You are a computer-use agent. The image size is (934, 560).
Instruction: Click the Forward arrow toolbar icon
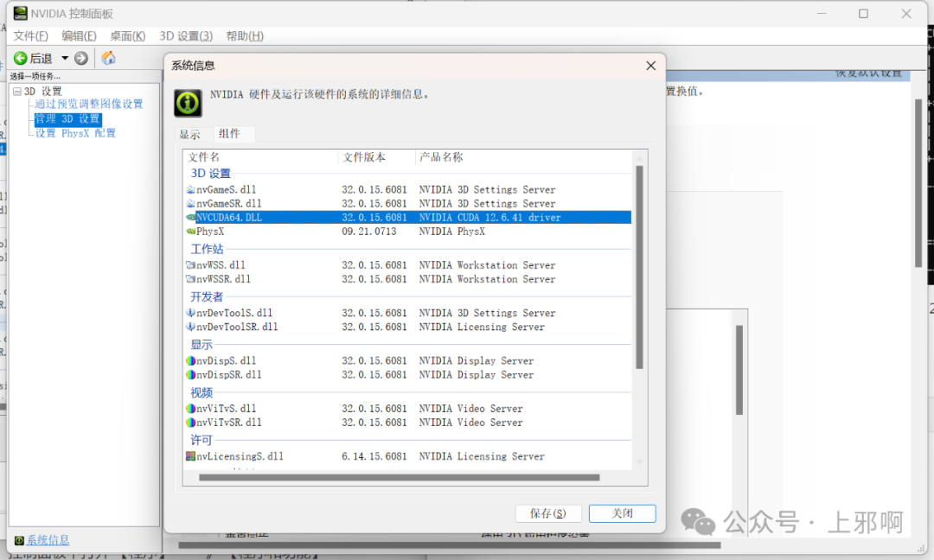[x=81, y=58]
